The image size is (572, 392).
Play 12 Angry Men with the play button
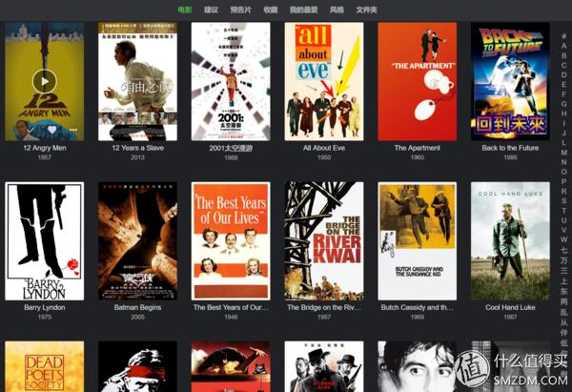(45, 81)
